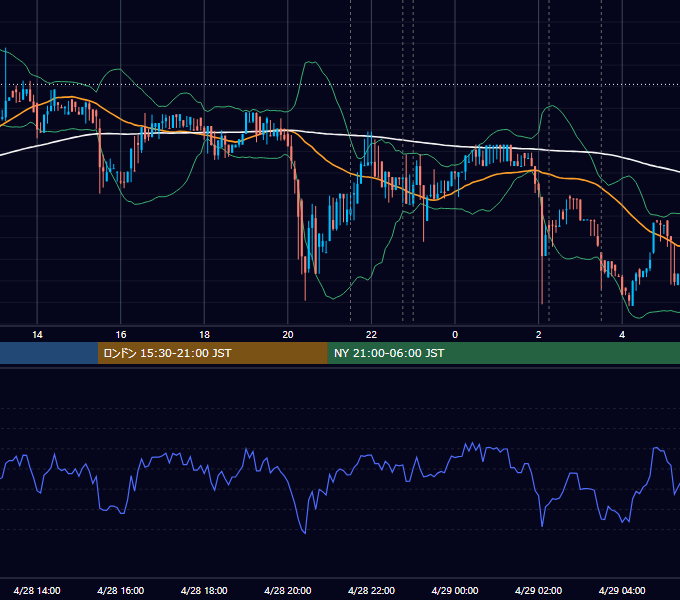Click the 4/29 00:00 label on indicator axis

pos(455,590)
